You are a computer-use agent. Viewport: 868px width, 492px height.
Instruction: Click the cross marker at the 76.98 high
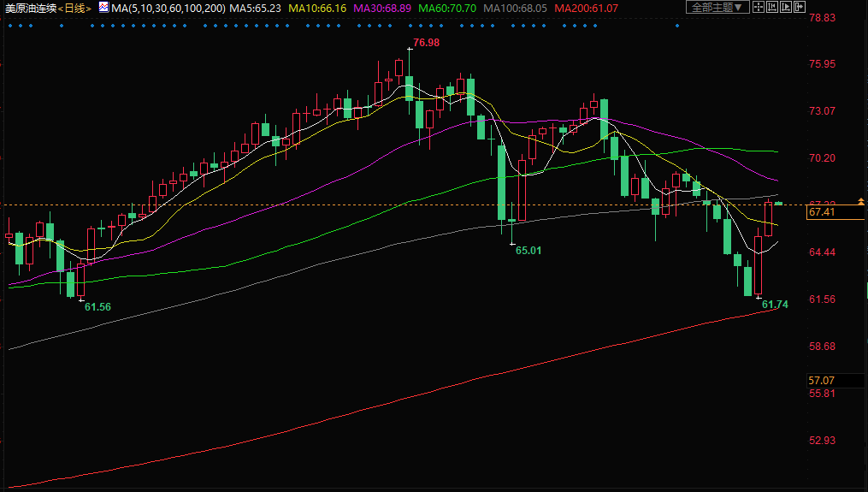click(409, 49)
